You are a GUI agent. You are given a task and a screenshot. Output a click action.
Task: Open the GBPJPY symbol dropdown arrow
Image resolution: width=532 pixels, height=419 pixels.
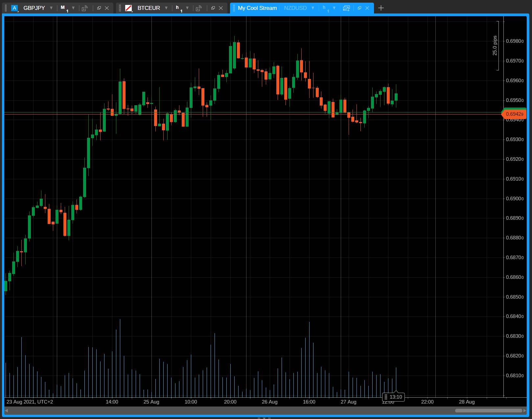[x=51, y=8]
